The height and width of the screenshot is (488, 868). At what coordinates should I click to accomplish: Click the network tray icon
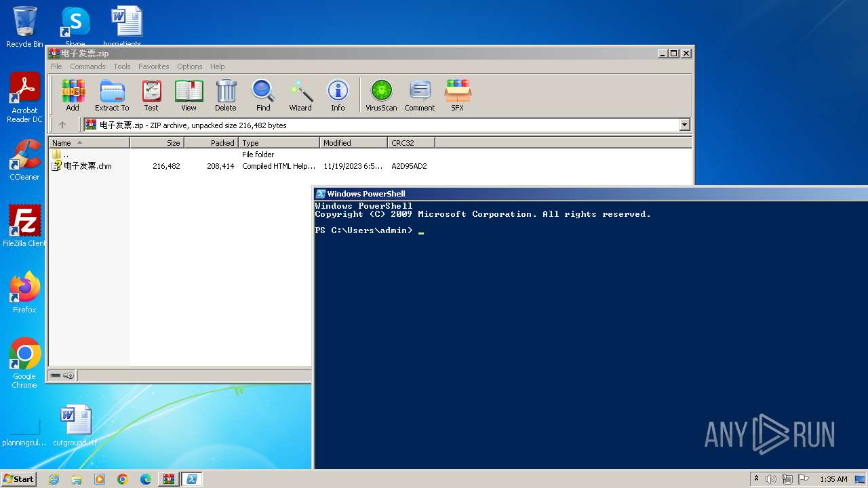click(787, 479)
